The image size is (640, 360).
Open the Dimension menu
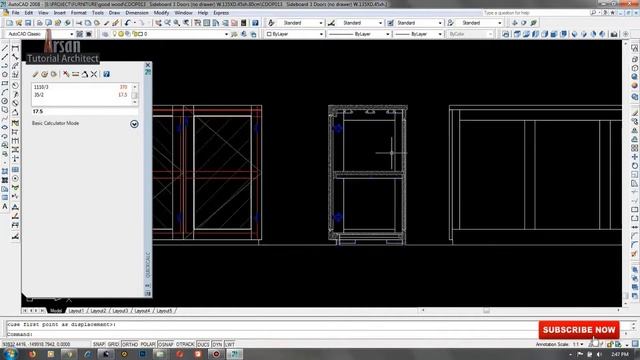click(137, 13)
